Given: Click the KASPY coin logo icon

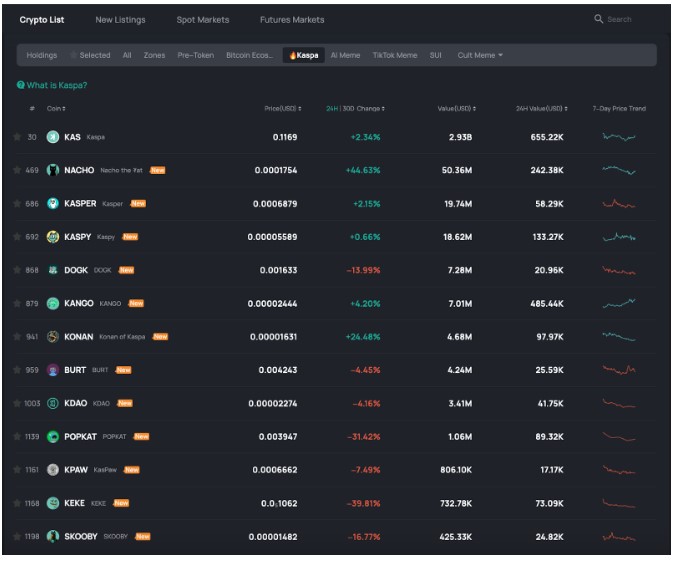Looking at the screenshot, I should pyautogui.click(x=53, y=237).
